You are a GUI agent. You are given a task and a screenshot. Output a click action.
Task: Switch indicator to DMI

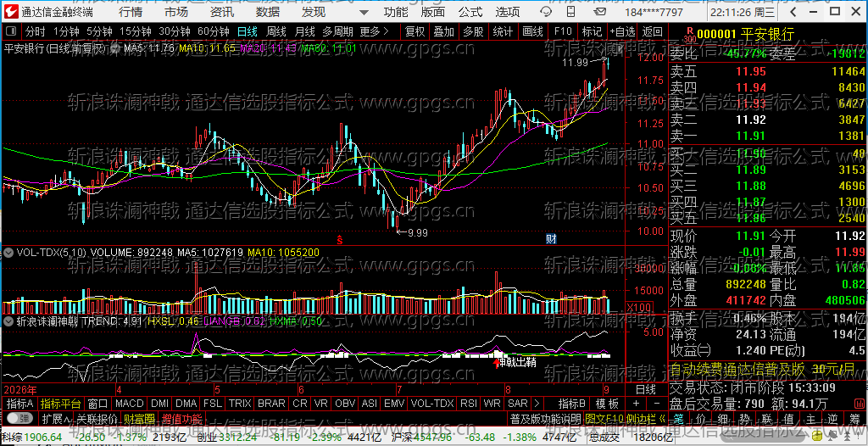[160, 404]
